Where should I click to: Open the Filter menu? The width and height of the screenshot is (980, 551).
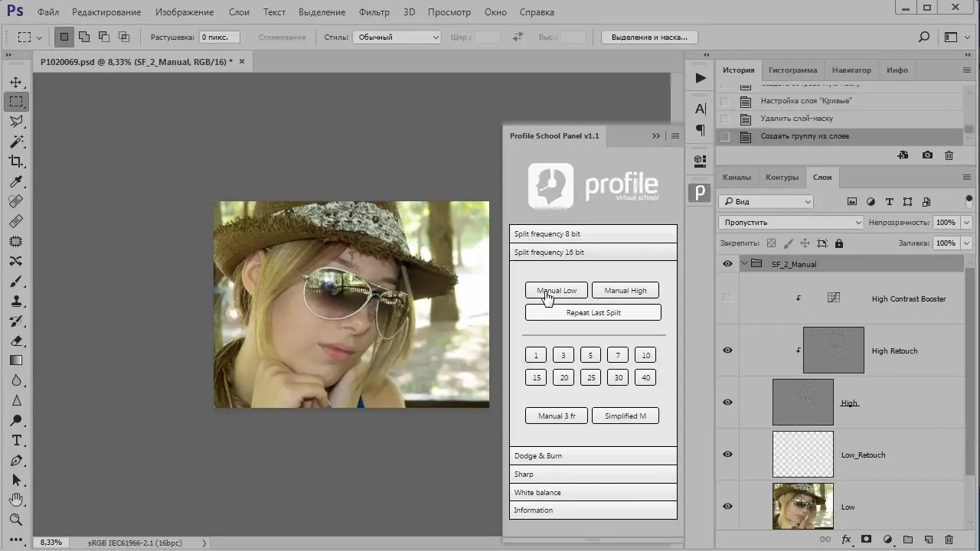(374, 12)
